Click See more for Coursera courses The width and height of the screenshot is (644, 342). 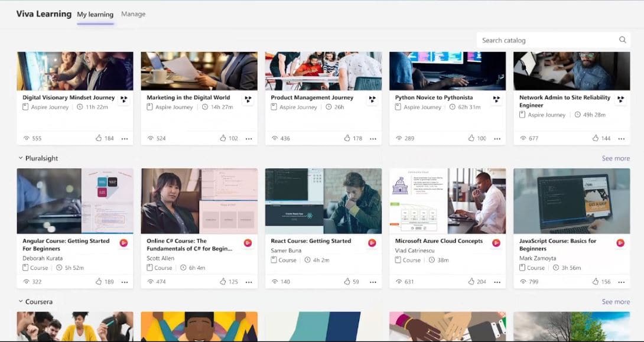click(x=616, y=302)
